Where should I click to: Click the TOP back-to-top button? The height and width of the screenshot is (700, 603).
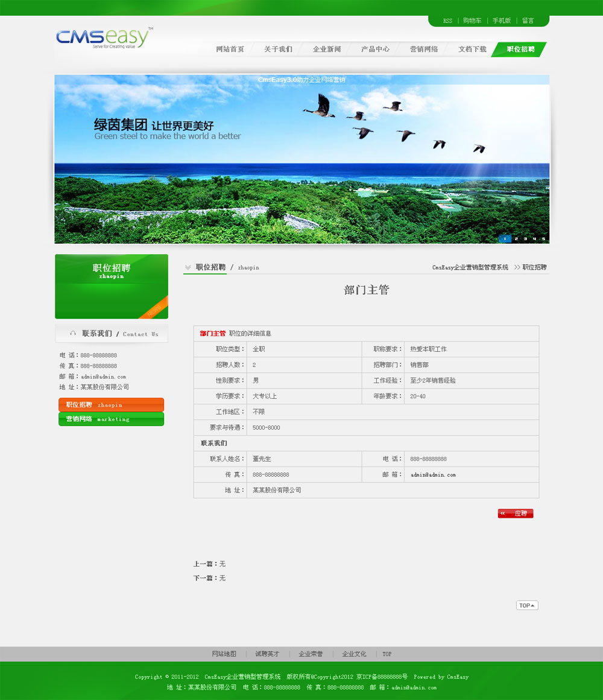pyautogui.click(x=527, y=605)
